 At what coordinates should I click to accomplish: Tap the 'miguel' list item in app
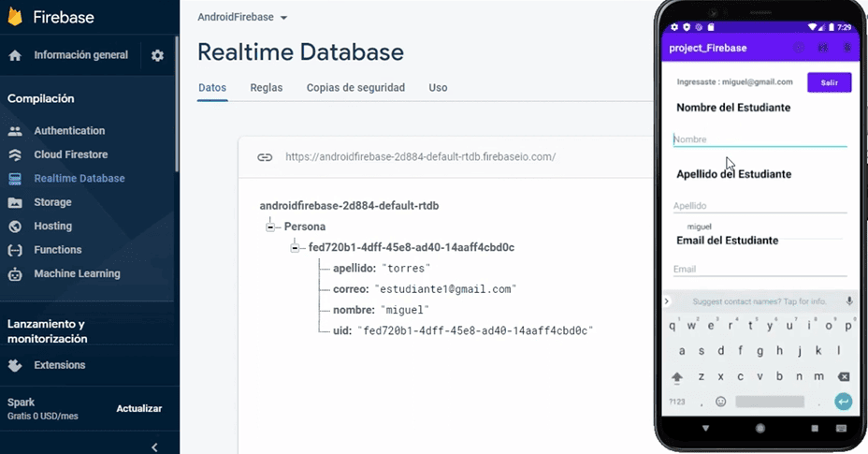pos(699,227)
